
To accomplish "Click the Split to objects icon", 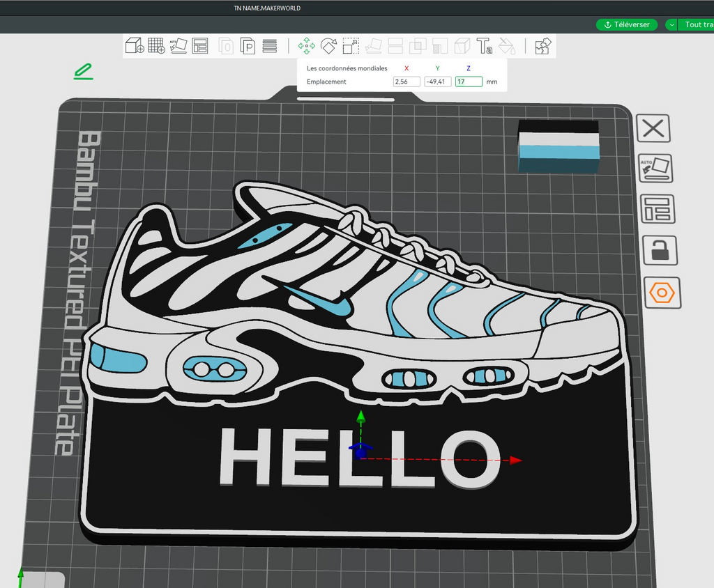I will click(x=226, y=46).
